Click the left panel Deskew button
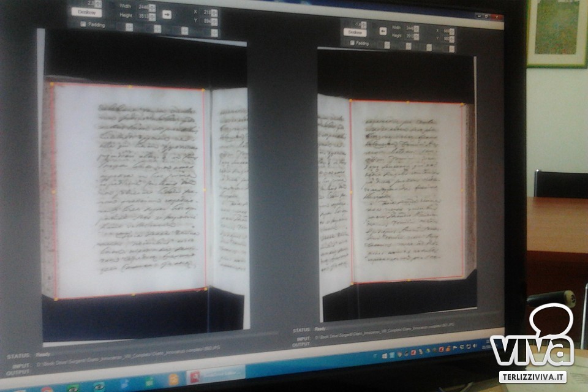The width and height of the screenshot is (588, 392). [86, 12]
